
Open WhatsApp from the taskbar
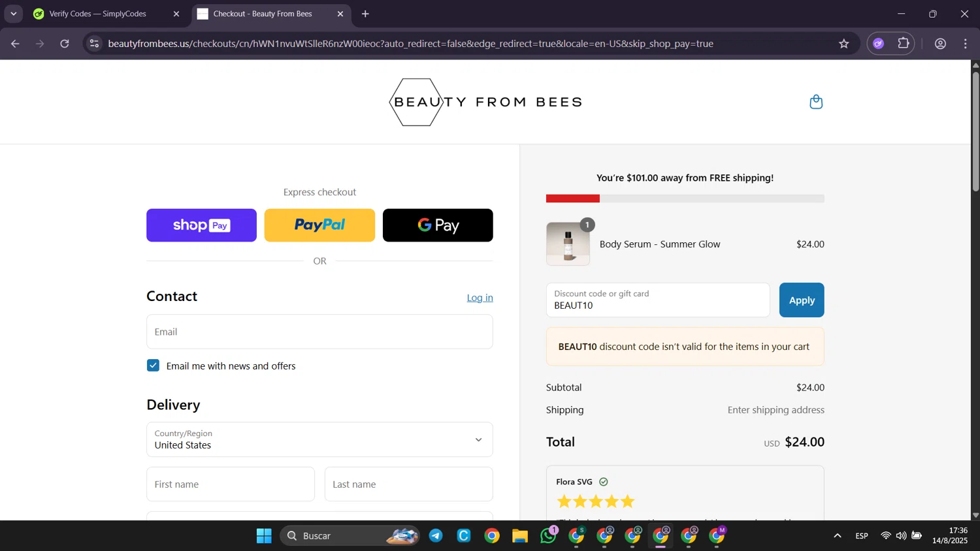(x=548, y=536)
